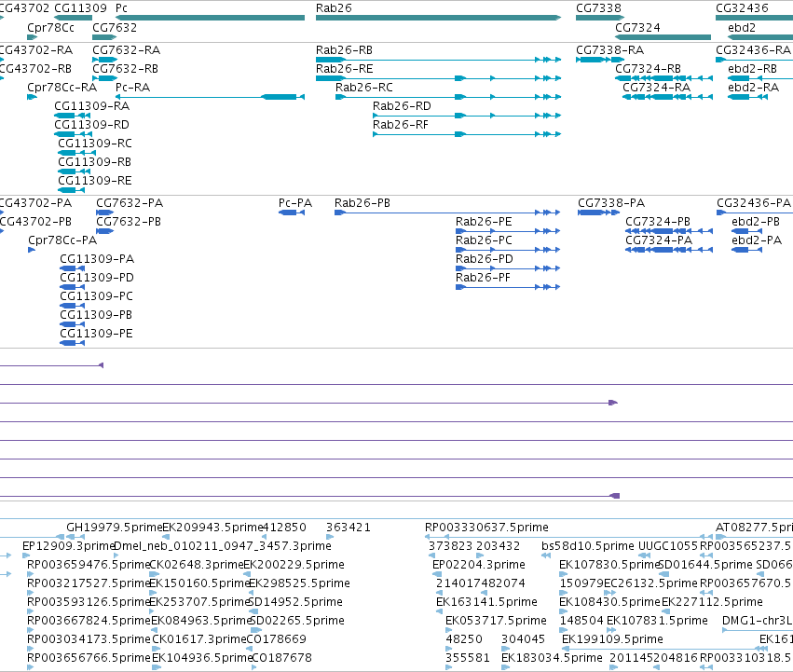Open the CG11309-RC transcript label

(x=94, y=144)
